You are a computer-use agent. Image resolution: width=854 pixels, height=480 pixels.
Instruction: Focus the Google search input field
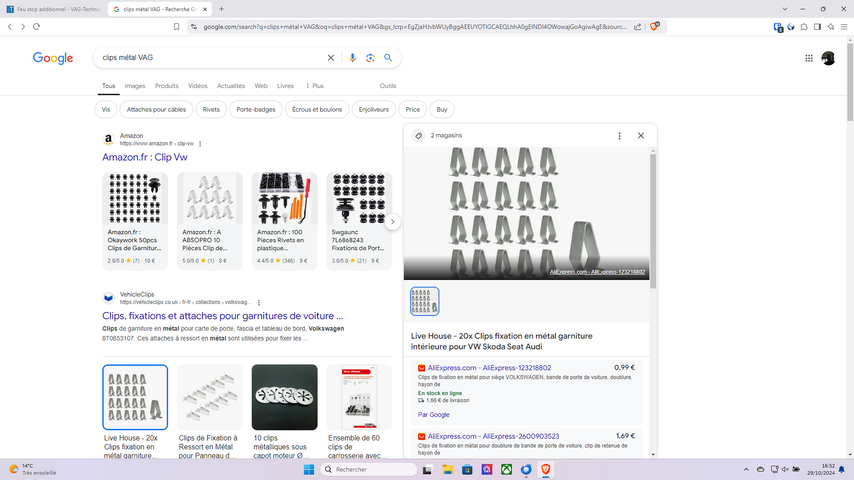[210, 58]
